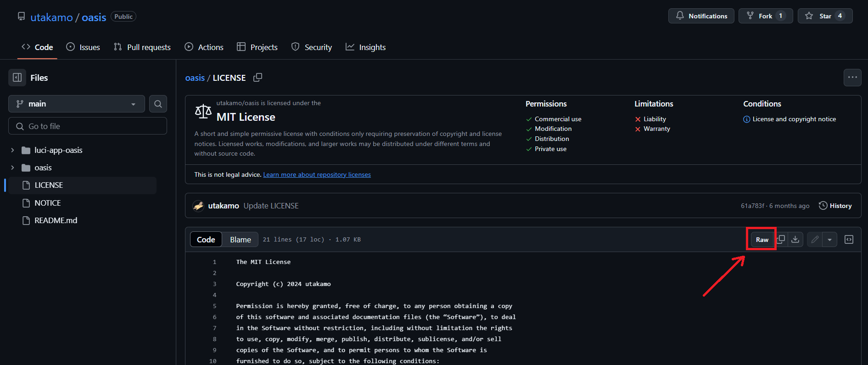Open commit hash 61a783f
This screenshot has height=365, width=868.
752,206
